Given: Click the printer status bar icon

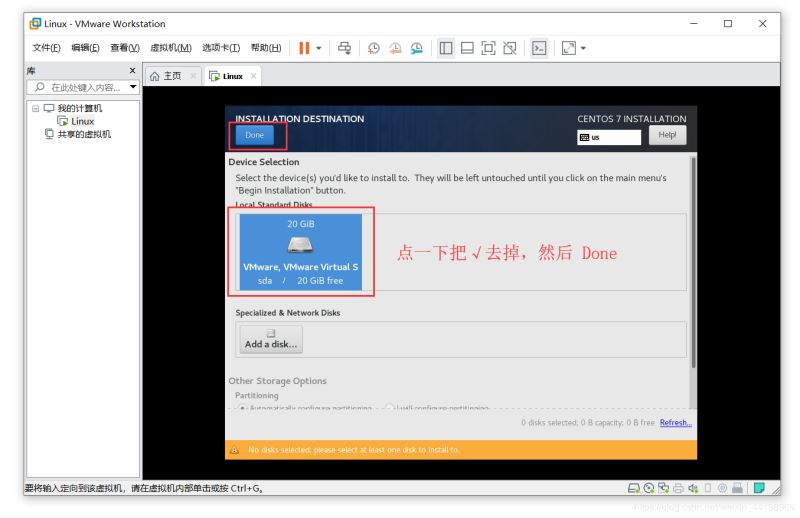Looking at the screenshot, I should [x=678, y=488].
